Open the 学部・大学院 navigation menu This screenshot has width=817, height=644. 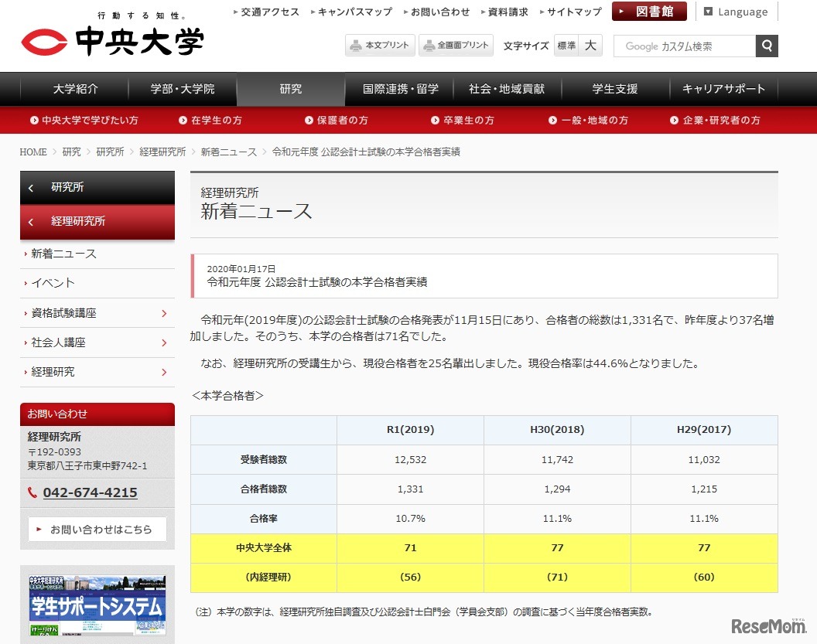[183, 89]
